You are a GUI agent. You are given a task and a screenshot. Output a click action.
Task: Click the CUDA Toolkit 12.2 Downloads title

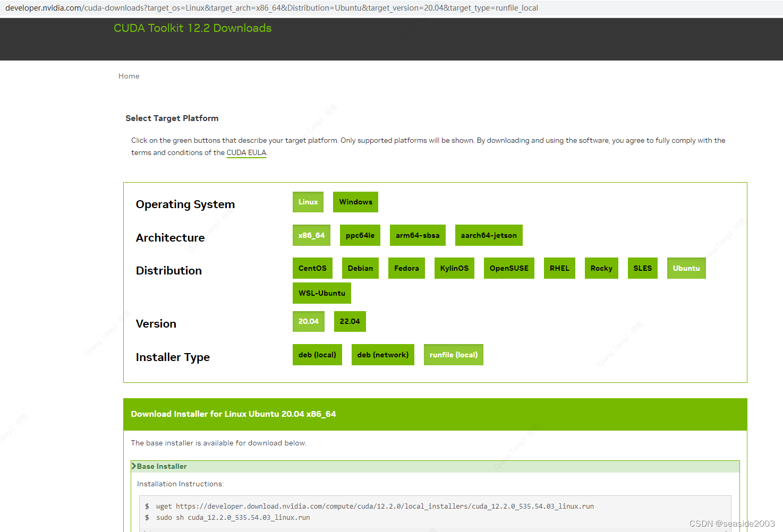click(x=193, y=28)
